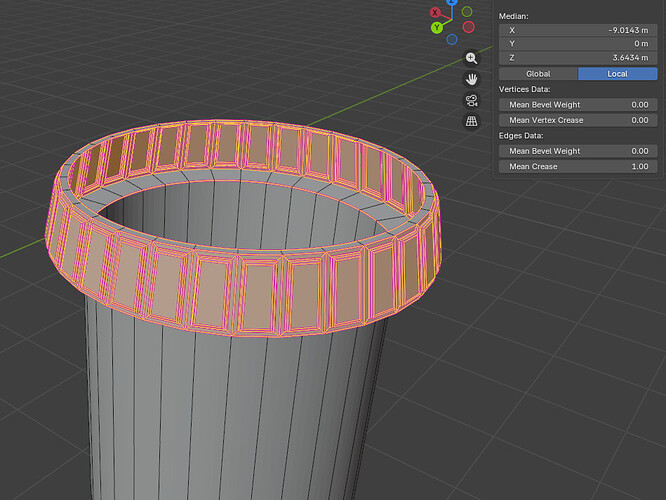Click the negative X axis red circle
The image size is (666, 500).
[468, 27]
